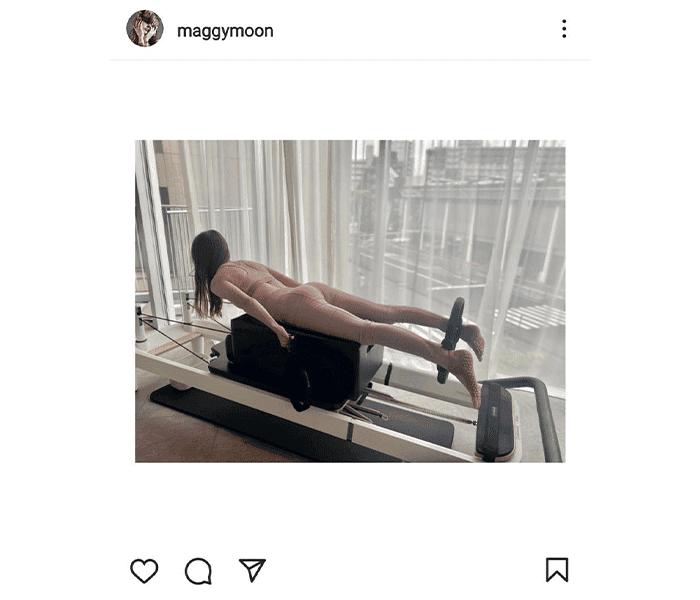
Task: Click the black box on the reformer
Action: pos(304,362)
